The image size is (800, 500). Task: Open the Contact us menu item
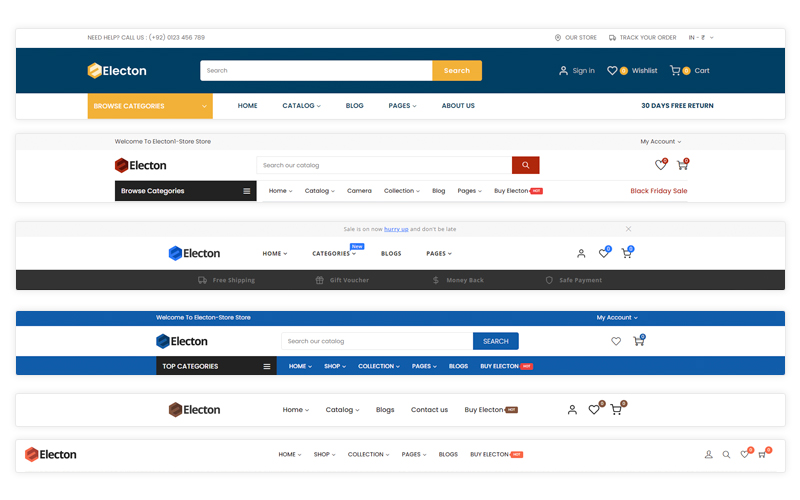coord(429,410)
